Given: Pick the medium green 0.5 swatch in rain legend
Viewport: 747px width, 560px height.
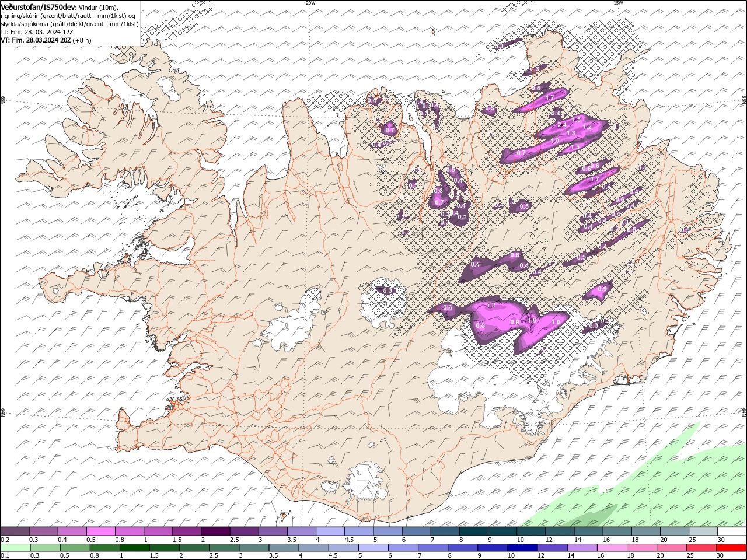Looking at the screenshot, I should (x=75, y=548).
